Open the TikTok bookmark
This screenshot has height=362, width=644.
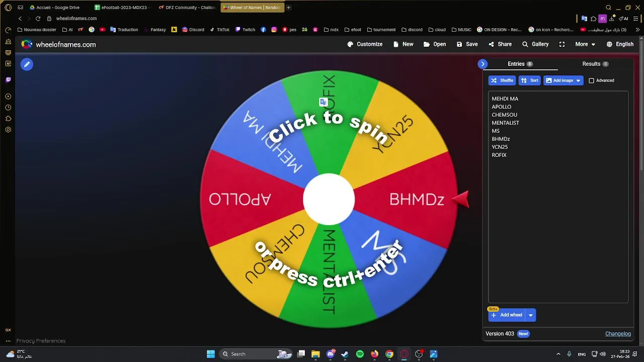[220, 30]
